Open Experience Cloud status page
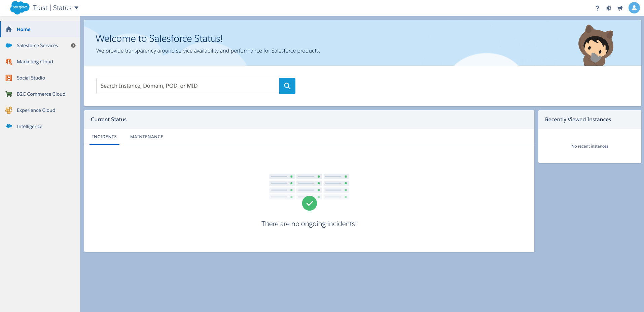644x312 pixels. point(36,110)
